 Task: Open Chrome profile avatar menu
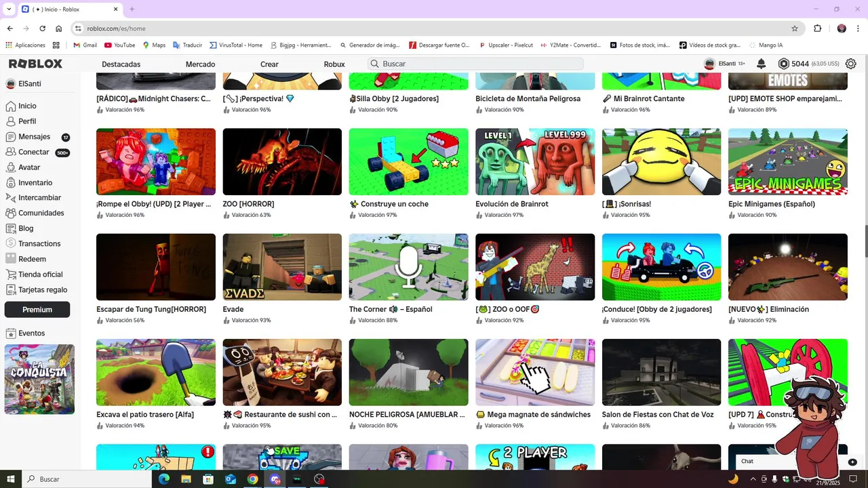tap(842, 28)
